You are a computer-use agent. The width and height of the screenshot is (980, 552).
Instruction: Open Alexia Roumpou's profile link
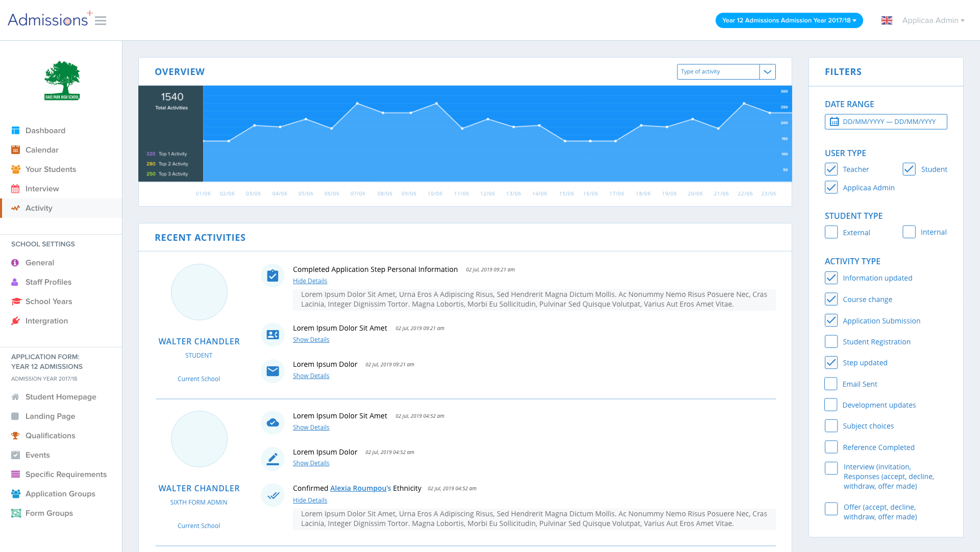360,488
